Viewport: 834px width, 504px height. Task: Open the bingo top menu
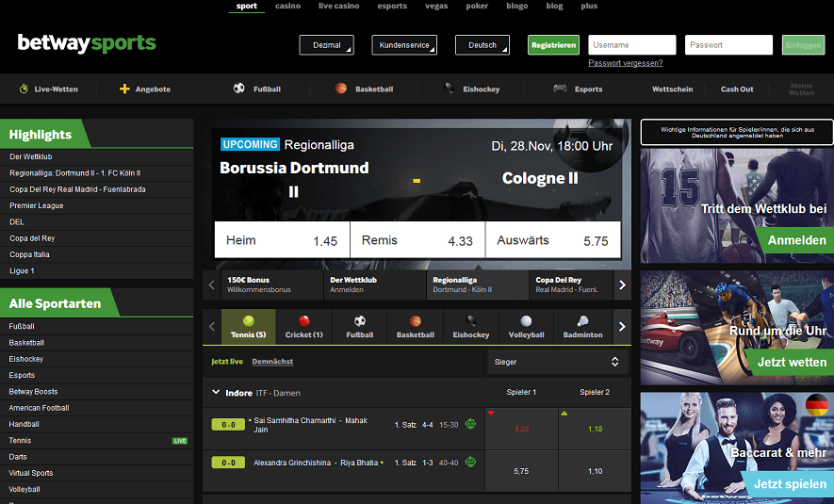tap(517, 6)
